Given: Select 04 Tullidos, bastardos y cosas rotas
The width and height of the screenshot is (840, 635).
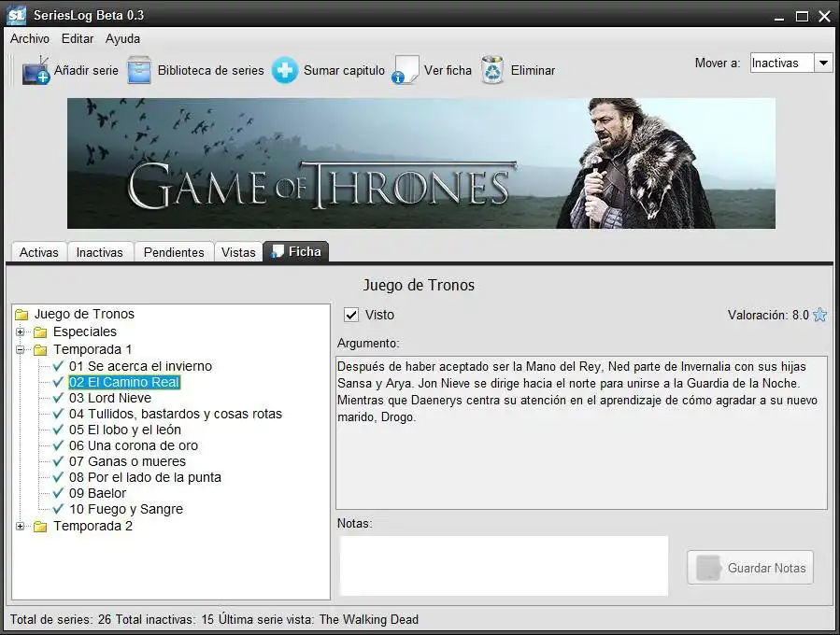Looking at the screenshot, I should pos(175,414).
